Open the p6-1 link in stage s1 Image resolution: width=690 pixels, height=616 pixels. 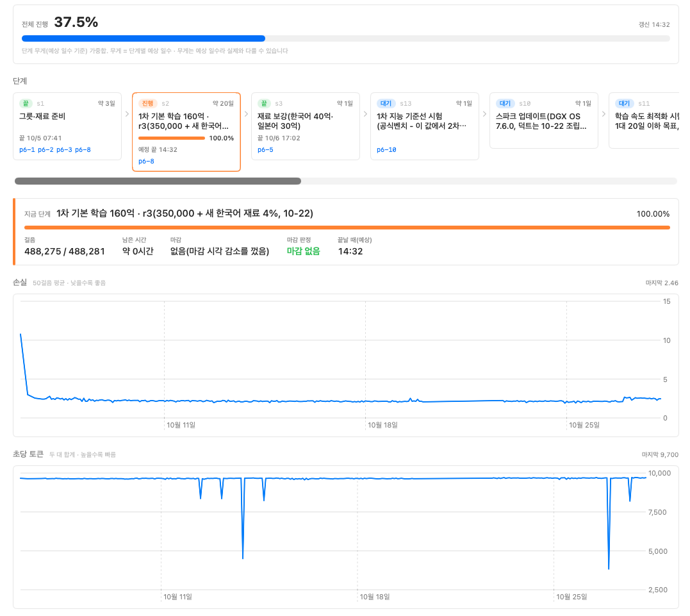click(27, 150)
